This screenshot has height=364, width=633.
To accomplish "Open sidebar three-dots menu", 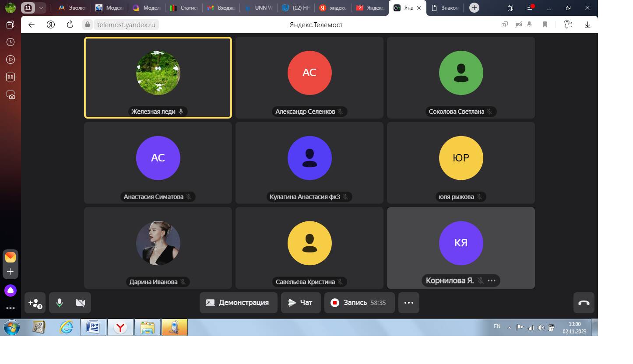I will click(x=11, y=308).
